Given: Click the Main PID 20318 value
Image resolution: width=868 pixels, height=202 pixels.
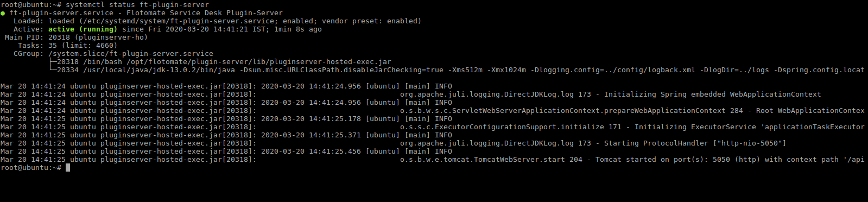Looking at the screenshot, I should point(59,37).
